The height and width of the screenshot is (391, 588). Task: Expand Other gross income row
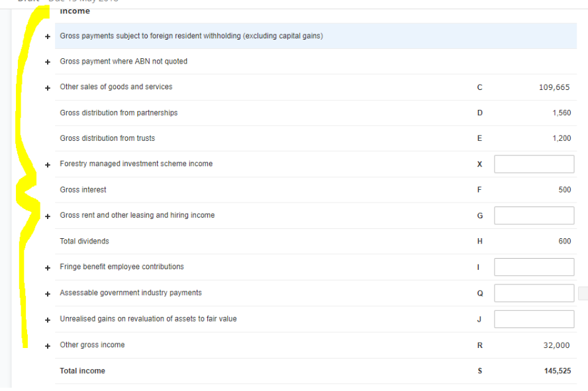point(48,346)
